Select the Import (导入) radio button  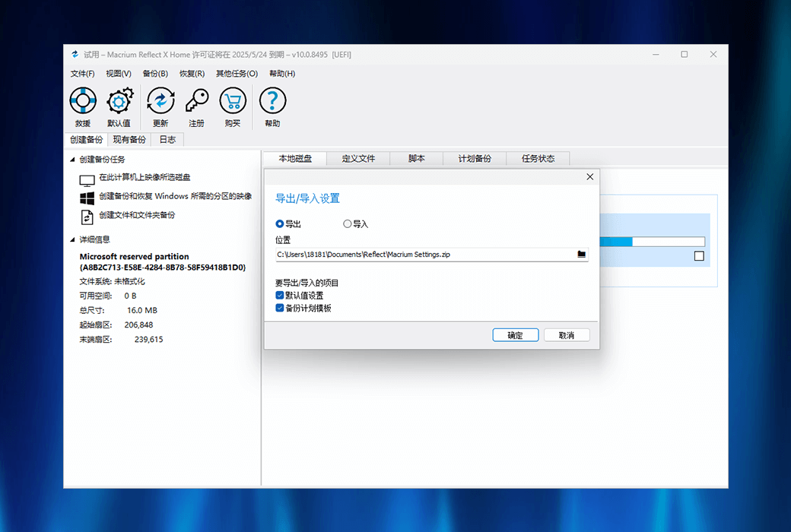[x=347, y=224]
